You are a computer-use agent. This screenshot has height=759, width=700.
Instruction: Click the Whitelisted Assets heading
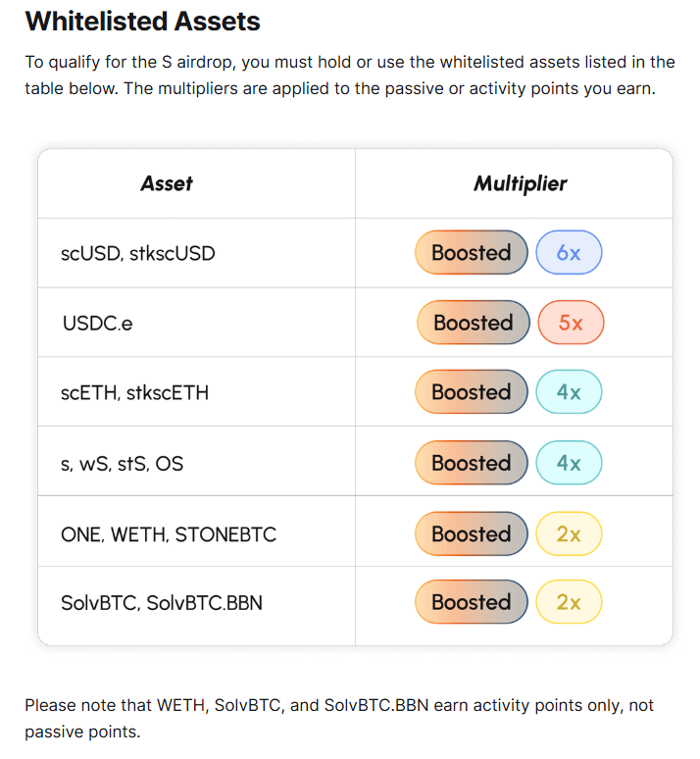tap(142, 21)
